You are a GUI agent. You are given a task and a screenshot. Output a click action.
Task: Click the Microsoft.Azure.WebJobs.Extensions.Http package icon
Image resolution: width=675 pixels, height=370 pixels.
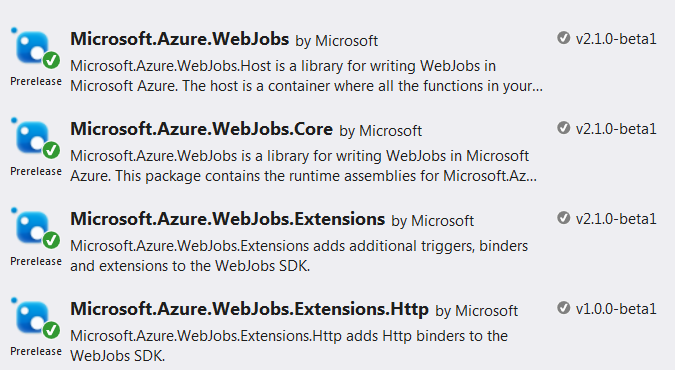[x=35, y=319]
